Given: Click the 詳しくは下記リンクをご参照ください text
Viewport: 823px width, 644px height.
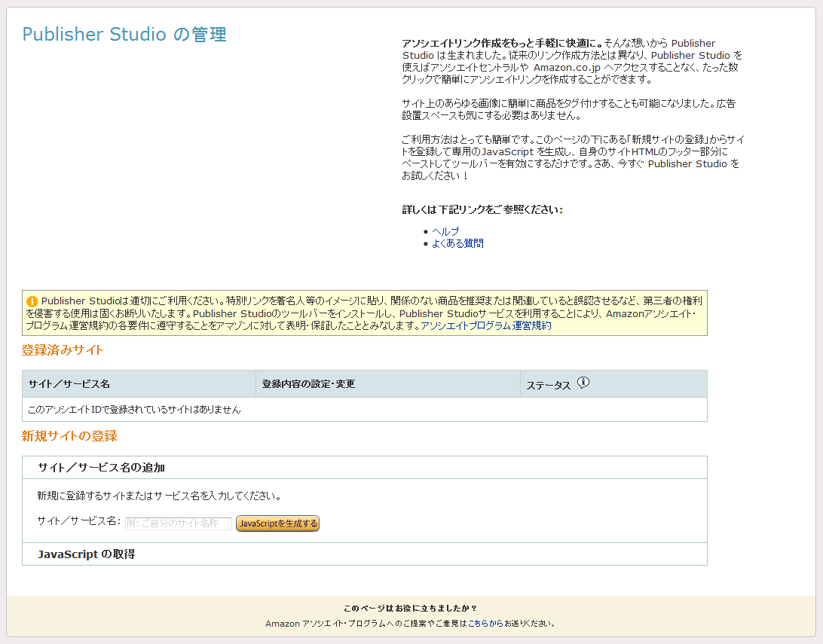Looking at the screenshot, I should click(x=482, y=210).
